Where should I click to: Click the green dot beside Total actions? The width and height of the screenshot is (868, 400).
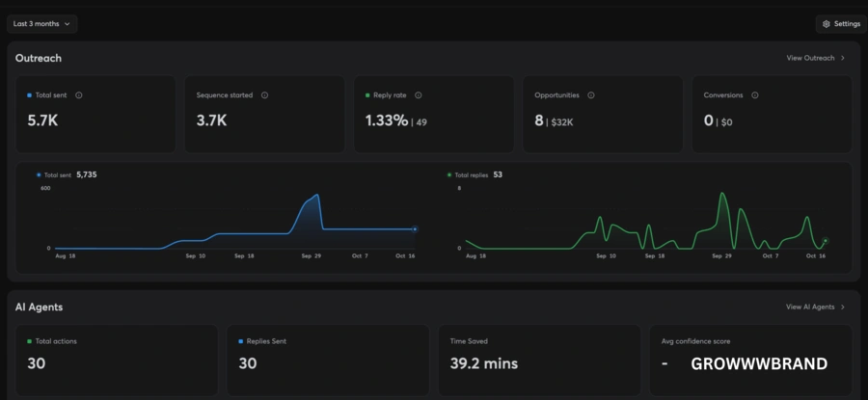[x=29, y=341]
